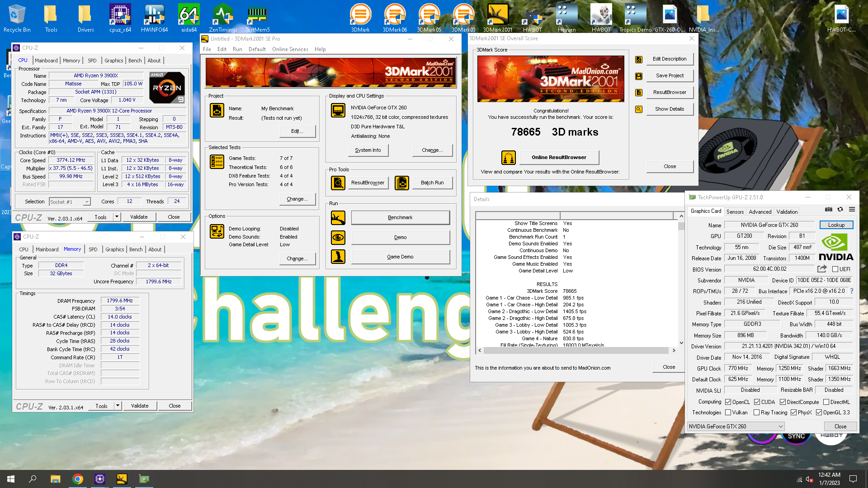868x488 pixels.
Task: Click the ResultBrowser icon in score window
Action: click(639, 93)
